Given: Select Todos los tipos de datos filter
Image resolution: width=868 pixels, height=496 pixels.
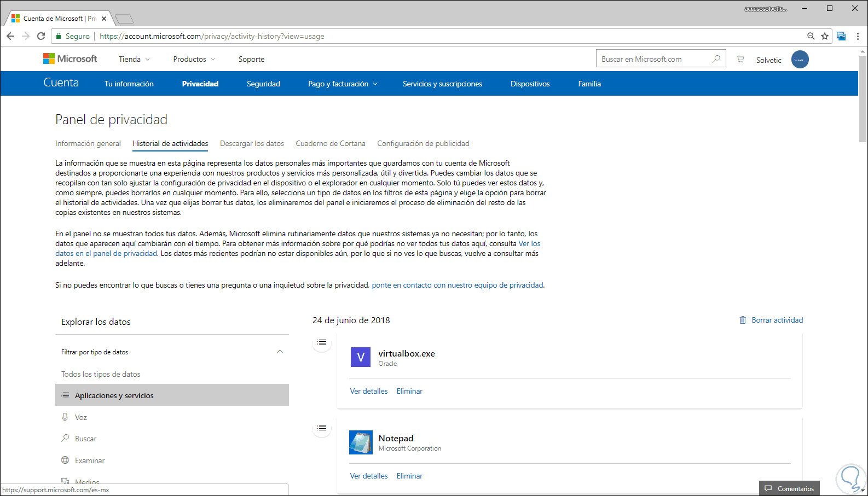Looking at the screenshot, I should coord(101,374).
